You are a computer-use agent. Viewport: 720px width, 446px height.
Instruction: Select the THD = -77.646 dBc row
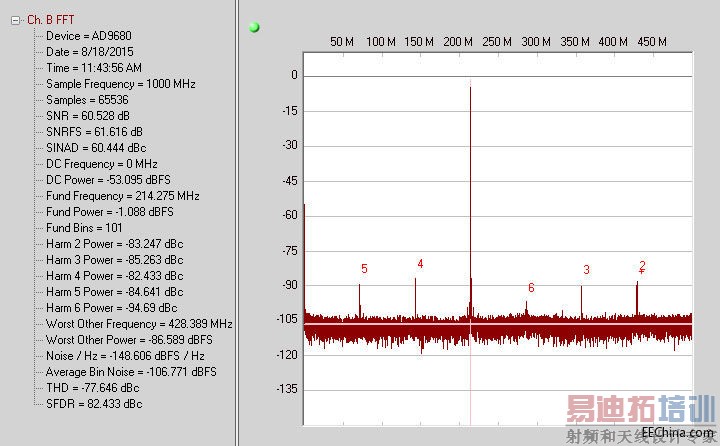(93, 388)
